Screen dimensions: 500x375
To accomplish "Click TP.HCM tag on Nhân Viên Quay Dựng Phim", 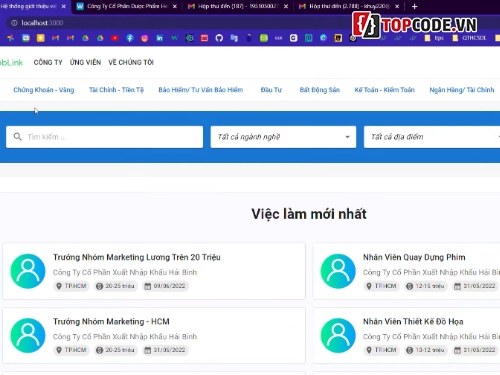I will [x=381, y=286].
